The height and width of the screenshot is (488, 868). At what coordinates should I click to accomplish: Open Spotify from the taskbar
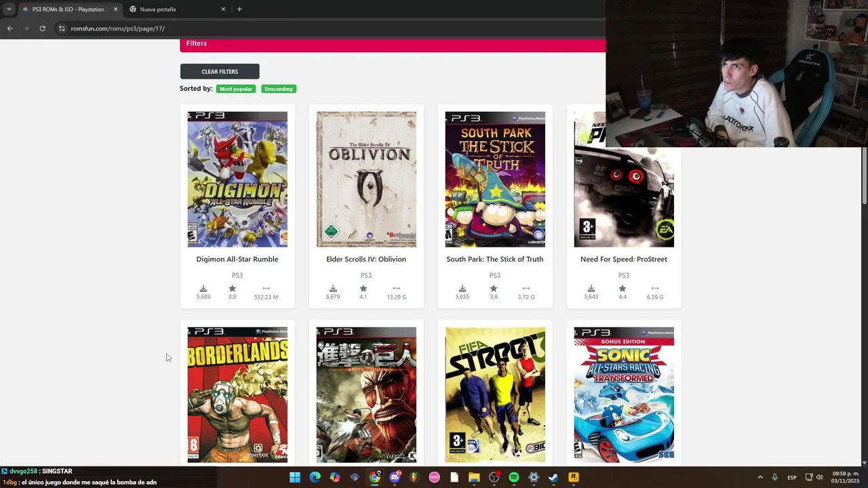click(514, 477)
